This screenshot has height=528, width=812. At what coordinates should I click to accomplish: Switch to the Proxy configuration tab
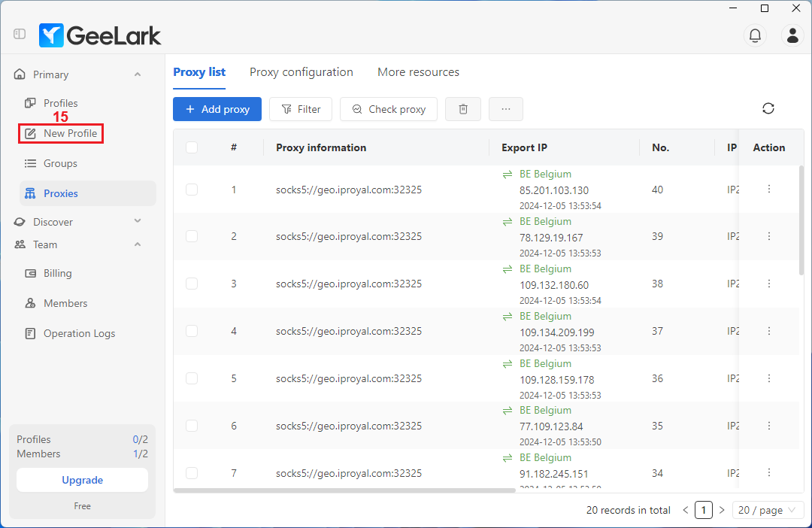(301, 72)
